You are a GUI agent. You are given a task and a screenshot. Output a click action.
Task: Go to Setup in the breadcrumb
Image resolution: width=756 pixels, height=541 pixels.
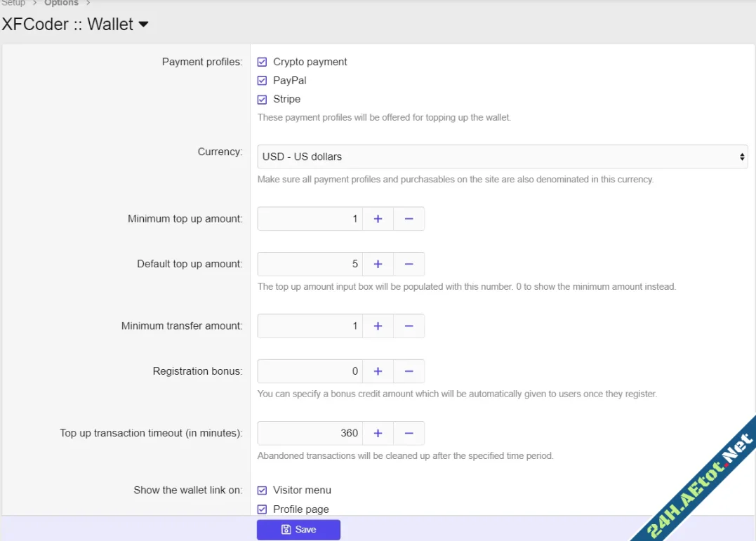coord(13,4)
